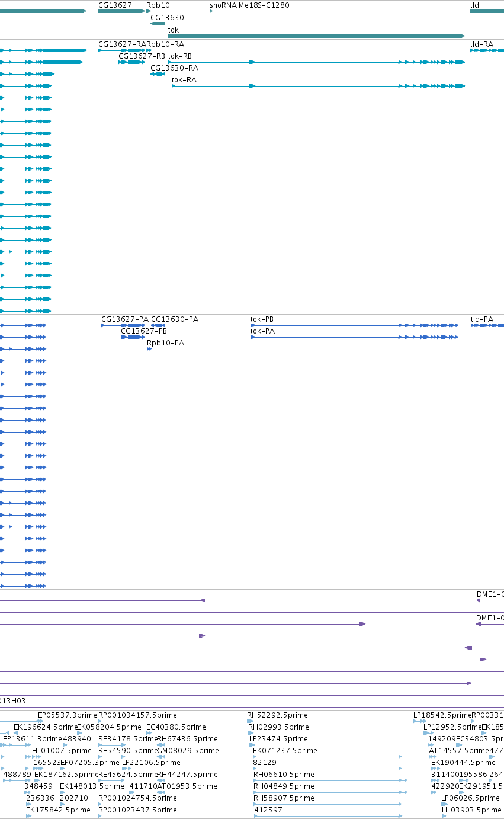504x819 pixels.
Task: Click the RH58907.5prime EST label
Action: click(284, 798)
